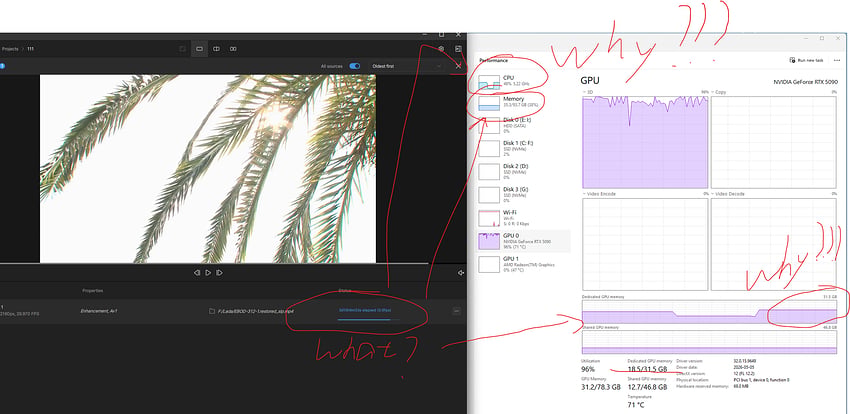The height and width of the screenshot is (414, 850).
Task: Open the 3D engine graph dropdown
Action: (x=589, y=92)
